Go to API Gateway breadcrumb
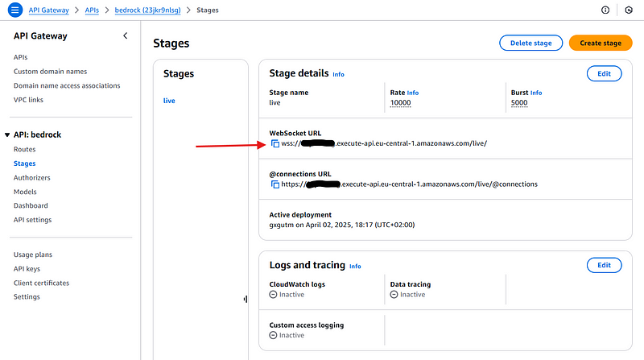 (48, 10)
